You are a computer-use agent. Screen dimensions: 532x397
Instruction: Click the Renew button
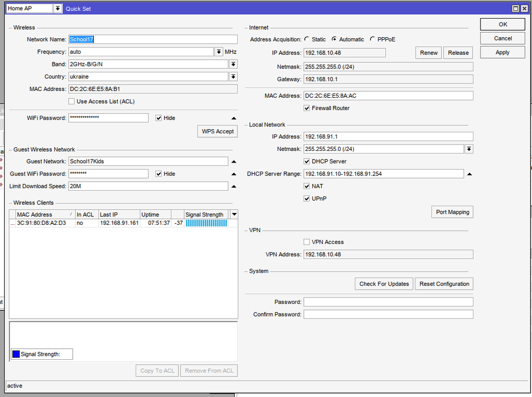(x=428, y=53)
